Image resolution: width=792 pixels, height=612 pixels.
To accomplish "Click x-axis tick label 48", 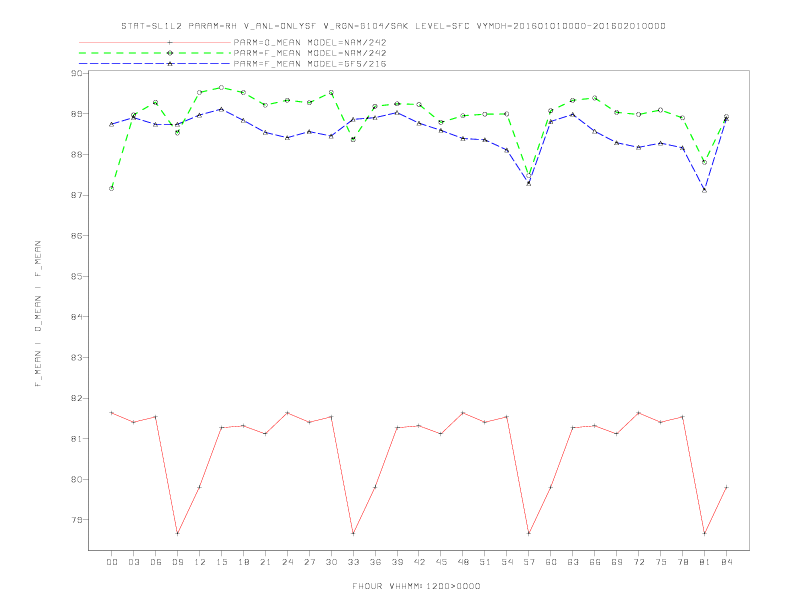I will tap(463, 562).
